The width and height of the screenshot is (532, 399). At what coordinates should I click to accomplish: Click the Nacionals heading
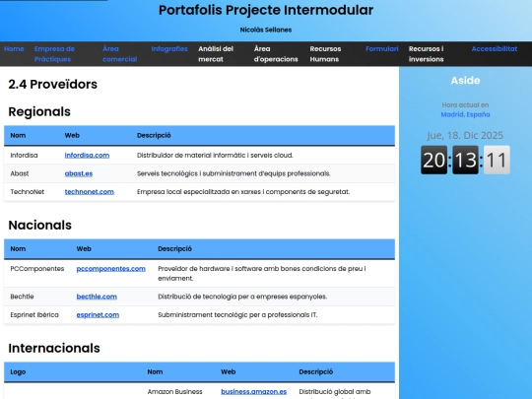(x=39, y=225)
